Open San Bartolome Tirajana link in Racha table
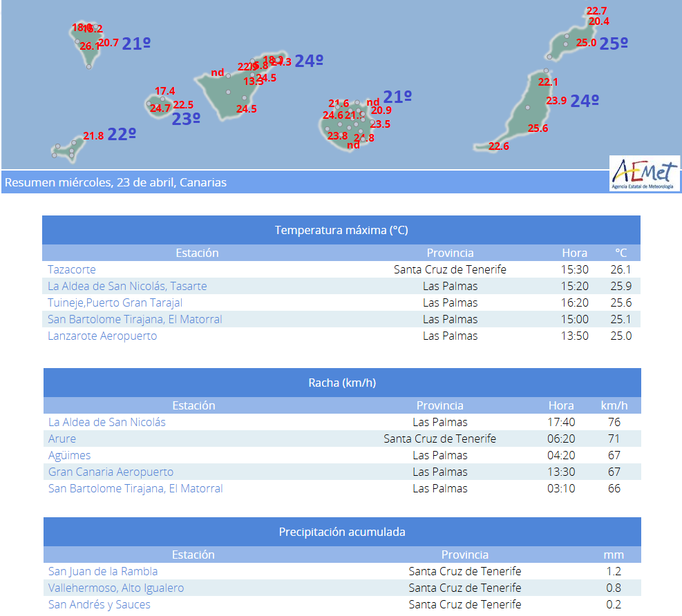Viewport: 682px width, 616px height. pos(135,488)
